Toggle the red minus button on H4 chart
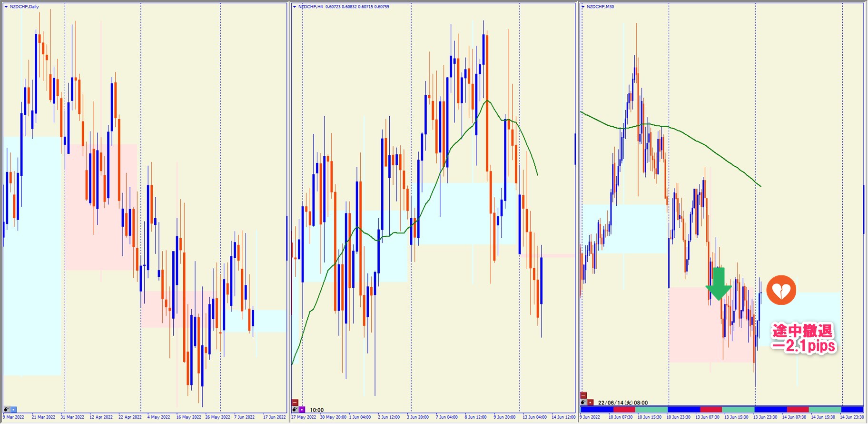The height and width of the screenshot is (424, 868). click(295, 403)
